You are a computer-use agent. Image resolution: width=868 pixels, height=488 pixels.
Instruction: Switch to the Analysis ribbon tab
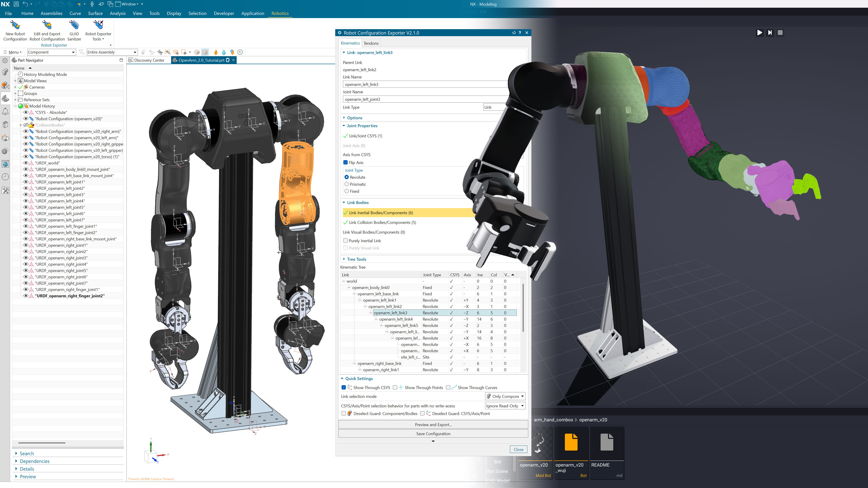[118, 14]
